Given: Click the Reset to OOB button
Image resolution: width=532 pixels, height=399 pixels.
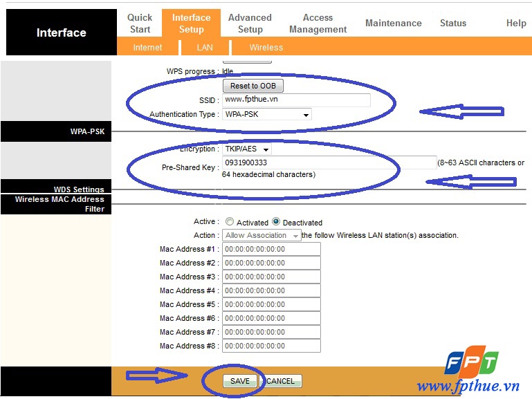Looking at the screenshot, I should point(253,86).
